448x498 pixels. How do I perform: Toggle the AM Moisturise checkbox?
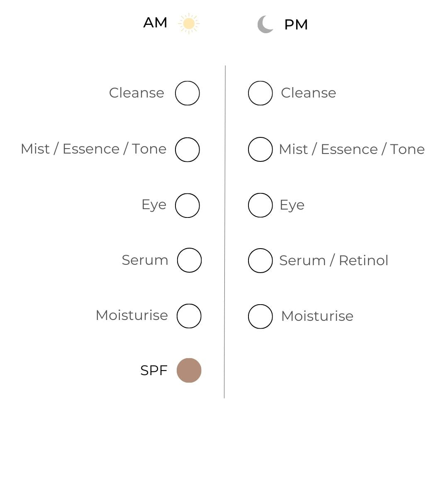tap(189, 316)
